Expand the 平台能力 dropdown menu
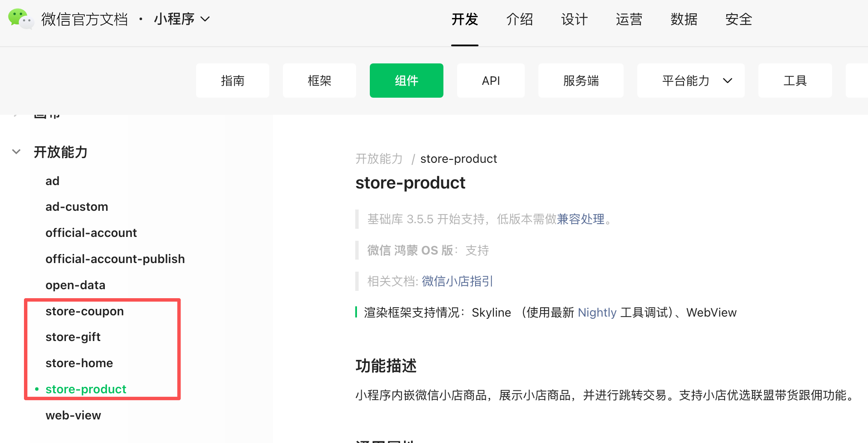 [691, 81]
